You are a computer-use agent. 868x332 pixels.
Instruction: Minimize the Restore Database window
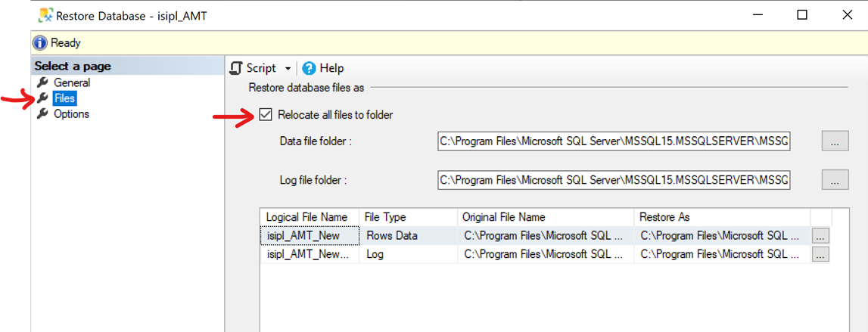tap(758, 15)
